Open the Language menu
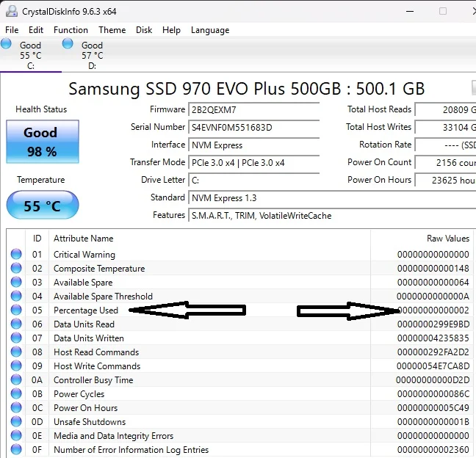The image size is (476, 458). click(x=210, y=30)
